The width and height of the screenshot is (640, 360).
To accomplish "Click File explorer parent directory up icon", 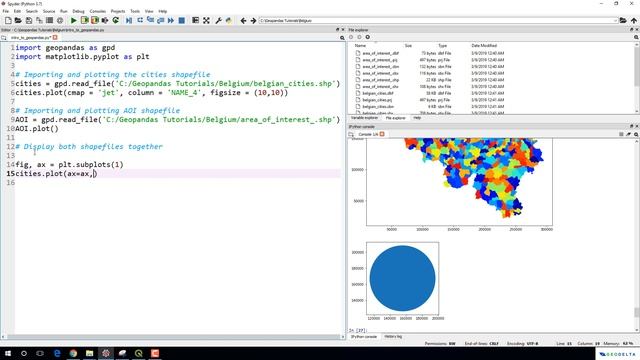I will 367,37.
